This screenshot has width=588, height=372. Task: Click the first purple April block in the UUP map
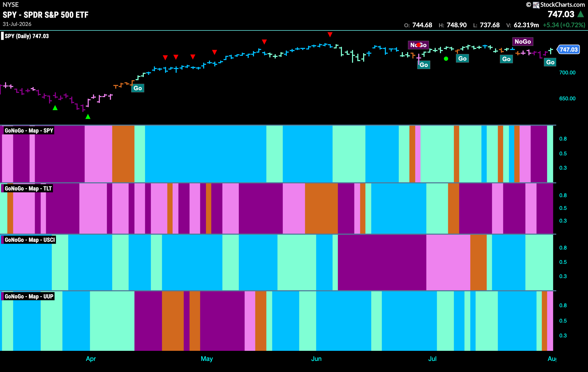coord(148,321)
